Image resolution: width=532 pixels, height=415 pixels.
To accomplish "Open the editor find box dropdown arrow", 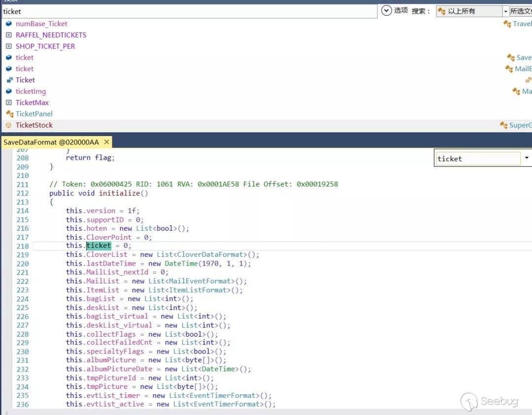I will [526, 158].
